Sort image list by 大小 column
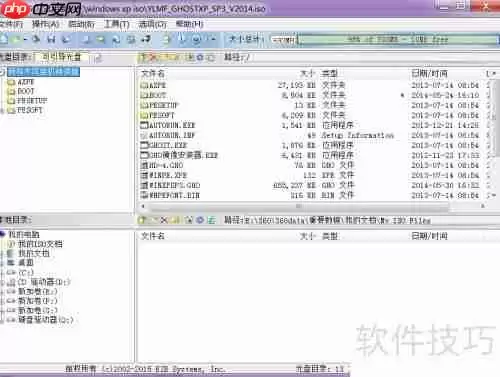The height and width of the screenshot is (377, 500). pos(307,73)
